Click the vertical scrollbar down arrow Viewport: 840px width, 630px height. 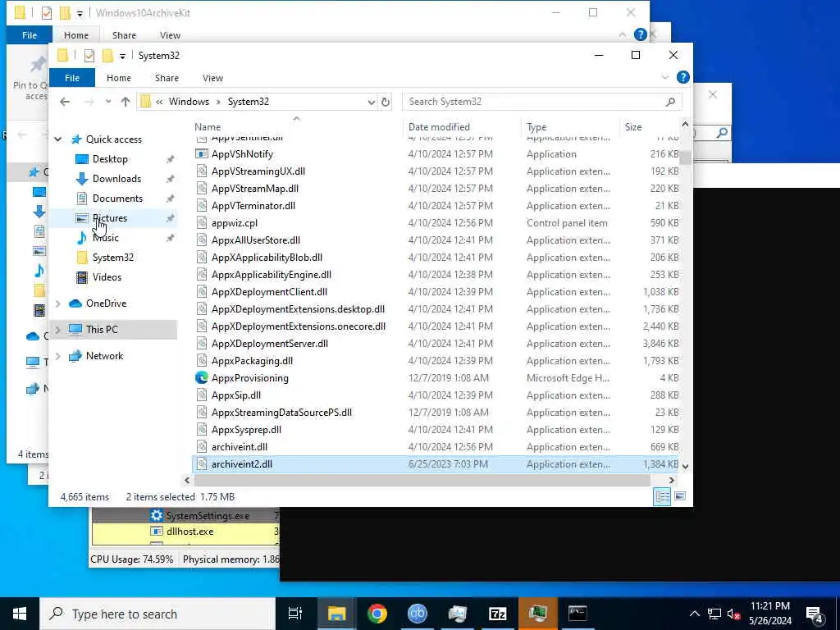[685, 467]
